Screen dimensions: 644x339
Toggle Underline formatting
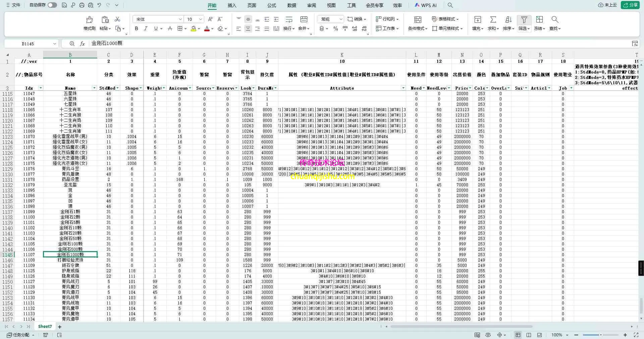click(155, 29)
